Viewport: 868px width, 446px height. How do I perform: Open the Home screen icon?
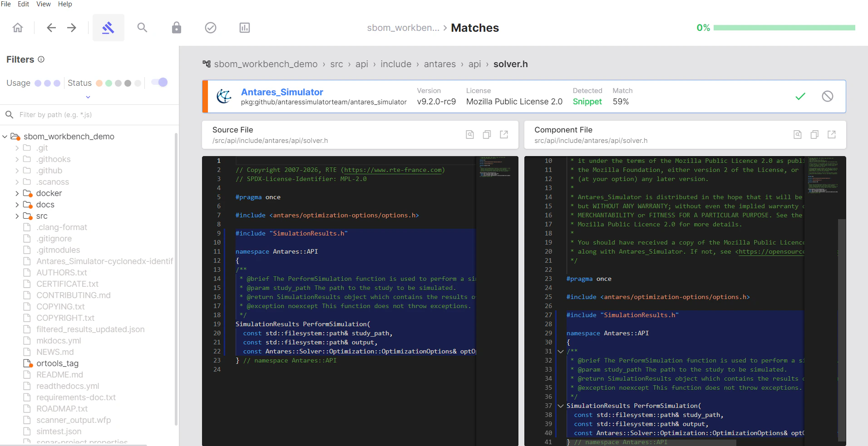click(x=18, y=27)
